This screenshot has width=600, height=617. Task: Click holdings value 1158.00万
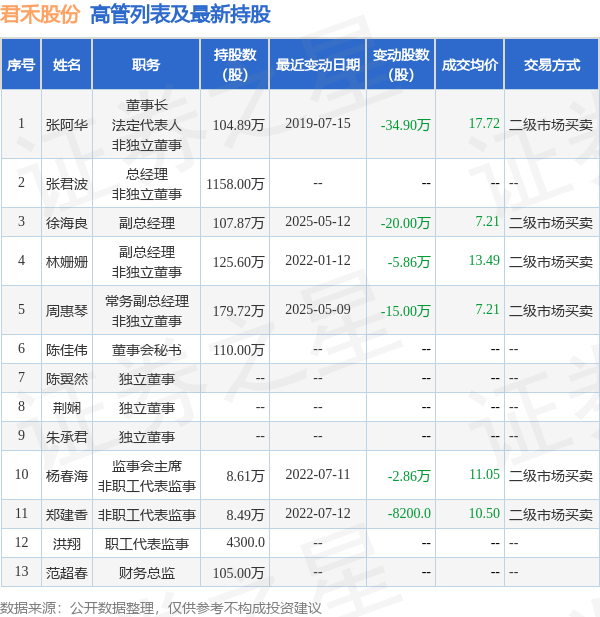click(x=235, y=184)
